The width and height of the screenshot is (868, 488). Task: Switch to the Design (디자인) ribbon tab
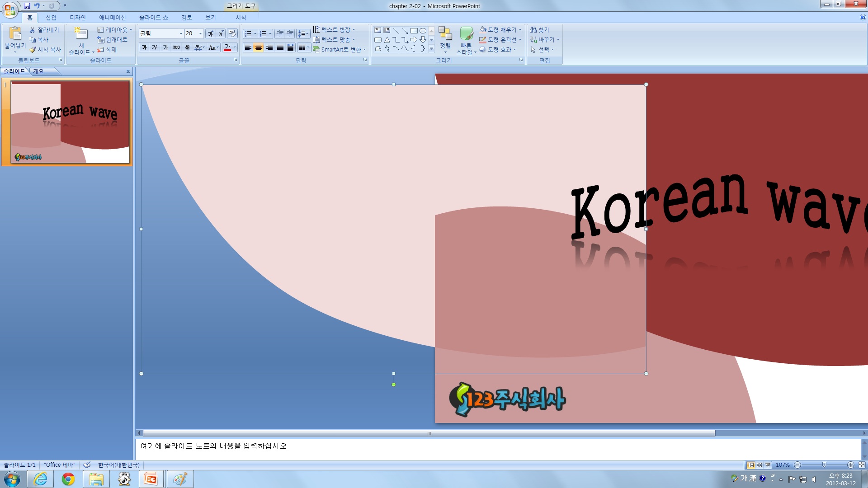point(78,18)
